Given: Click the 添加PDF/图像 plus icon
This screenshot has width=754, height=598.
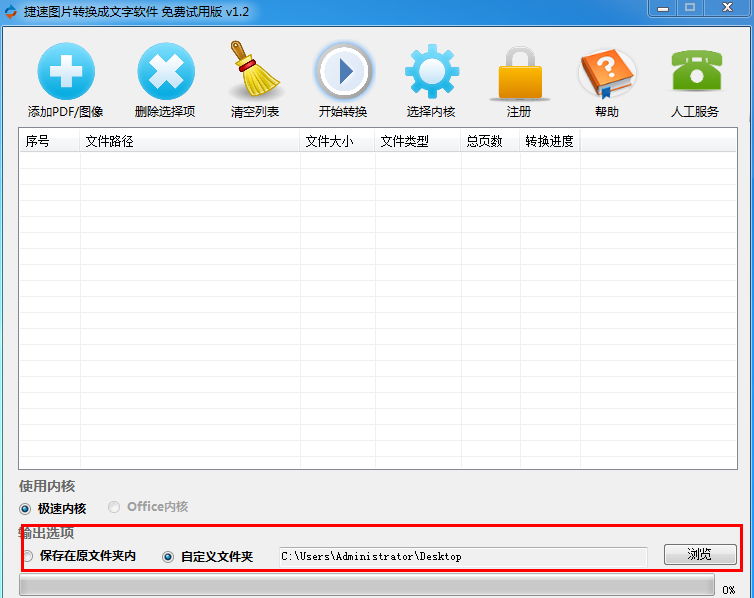Looking at the screenshot, I should [66, 71].
